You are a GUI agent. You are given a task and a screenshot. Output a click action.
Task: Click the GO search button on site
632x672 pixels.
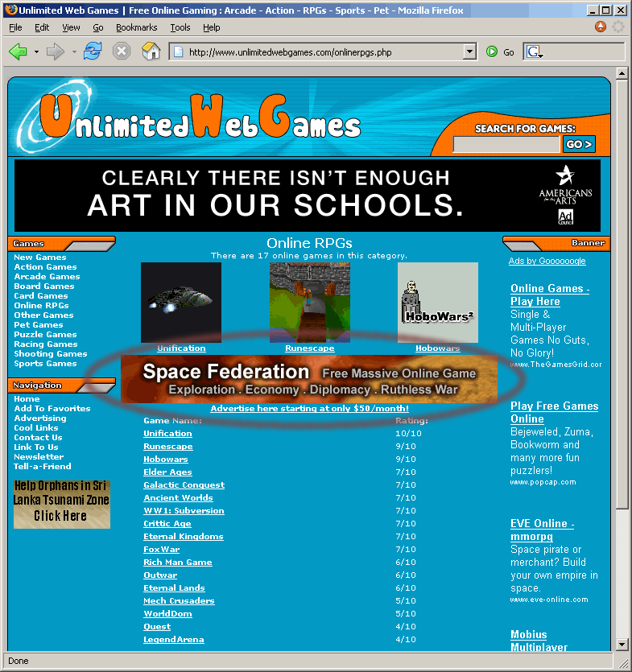point(579,145)
